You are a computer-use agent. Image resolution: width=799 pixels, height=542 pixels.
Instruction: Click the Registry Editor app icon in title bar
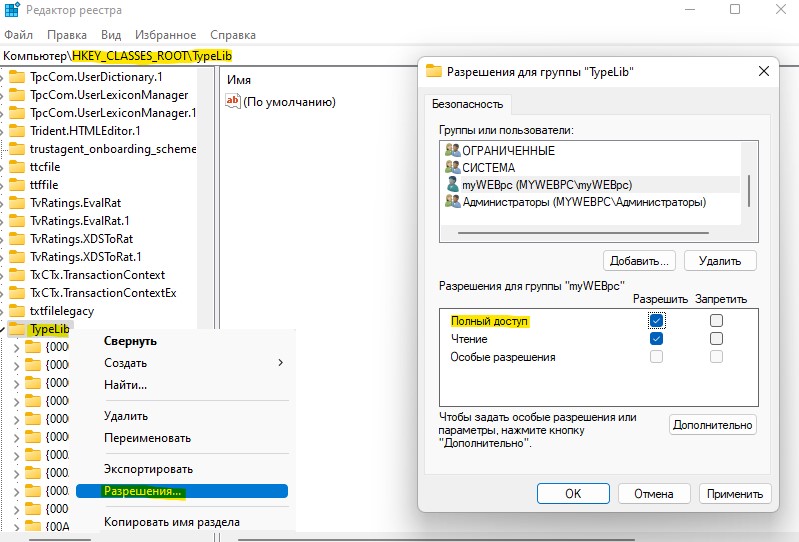click(12, 10)
